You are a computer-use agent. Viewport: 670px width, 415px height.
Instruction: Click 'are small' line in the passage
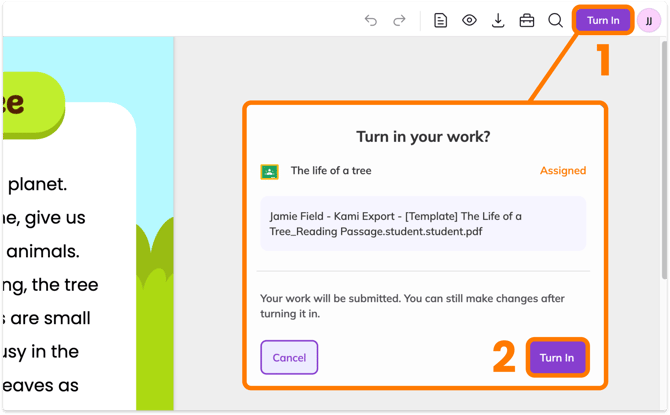point(50,318)
